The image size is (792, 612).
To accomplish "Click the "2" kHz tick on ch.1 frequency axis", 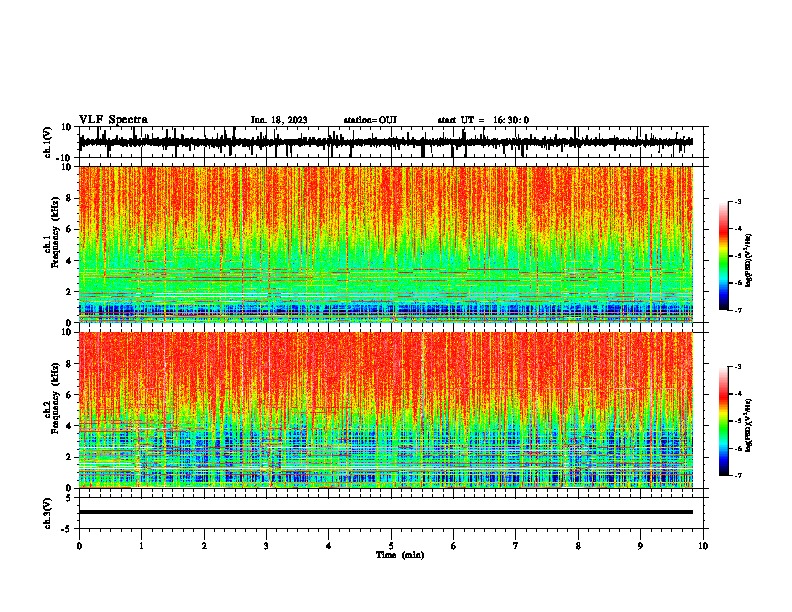I will [x=69, y=292].
